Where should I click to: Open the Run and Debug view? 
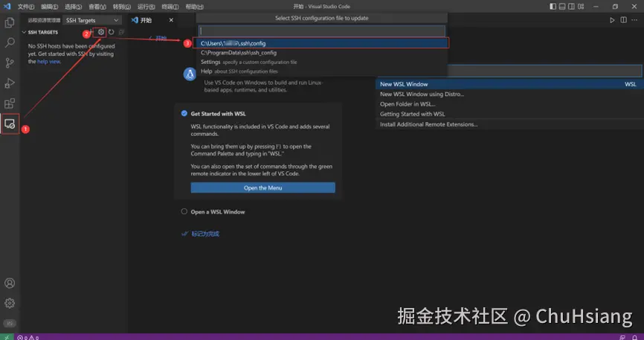click(10, 83)
